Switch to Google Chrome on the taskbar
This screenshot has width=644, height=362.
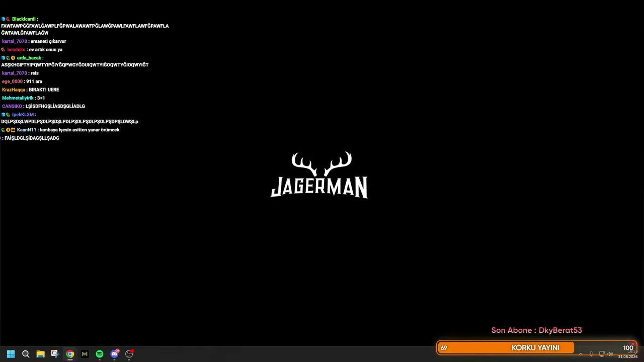click(70, 354)
